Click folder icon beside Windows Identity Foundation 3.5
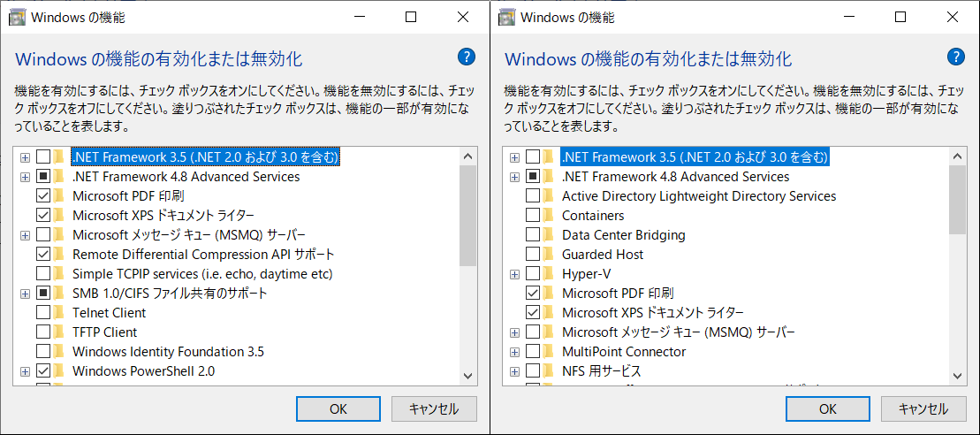Screen dimensions: 980x435 click(x=58, y=351)
